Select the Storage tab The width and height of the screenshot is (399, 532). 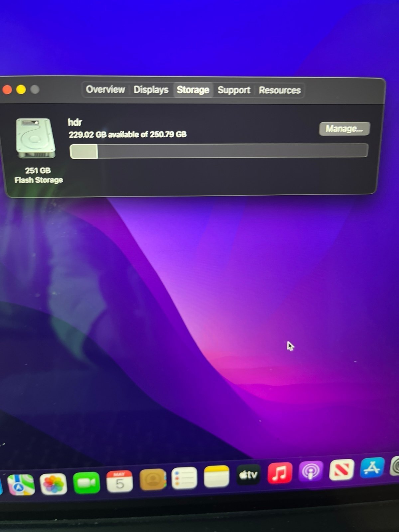193,90
